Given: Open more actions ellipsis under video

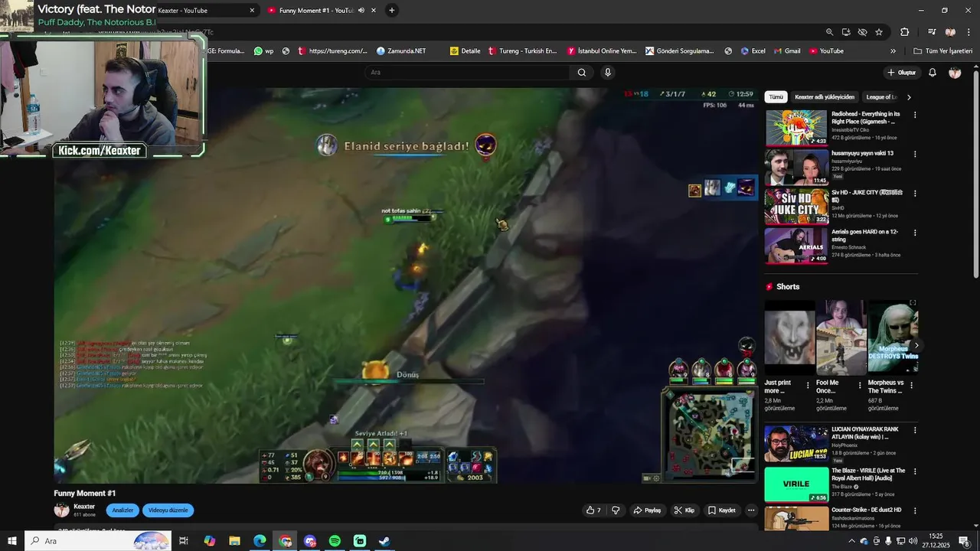Looking at the screenshot, I should [x=751, y=510].
